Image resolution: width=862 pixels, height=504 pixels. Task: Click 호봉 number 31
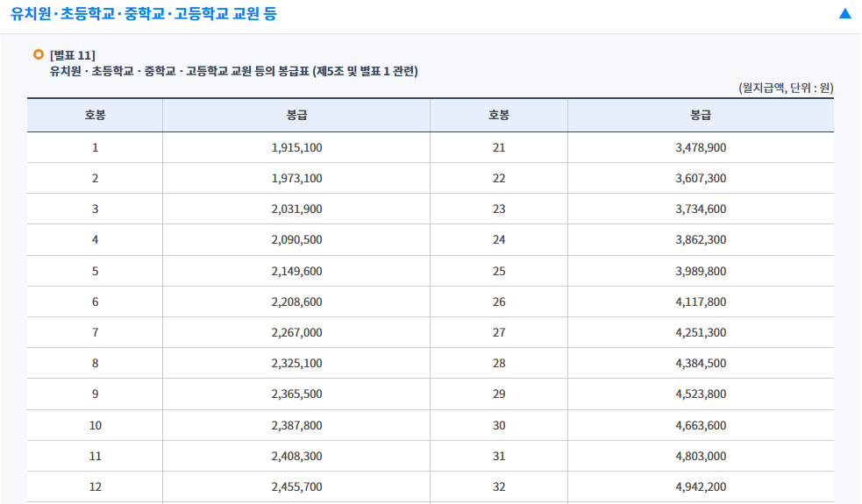499,456
